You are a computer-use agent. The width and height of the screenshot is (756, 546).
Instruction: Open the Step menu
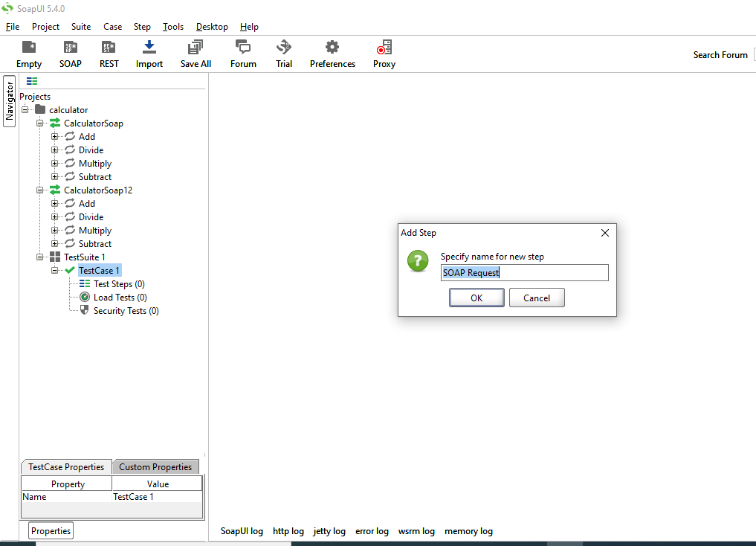point(142,27)
